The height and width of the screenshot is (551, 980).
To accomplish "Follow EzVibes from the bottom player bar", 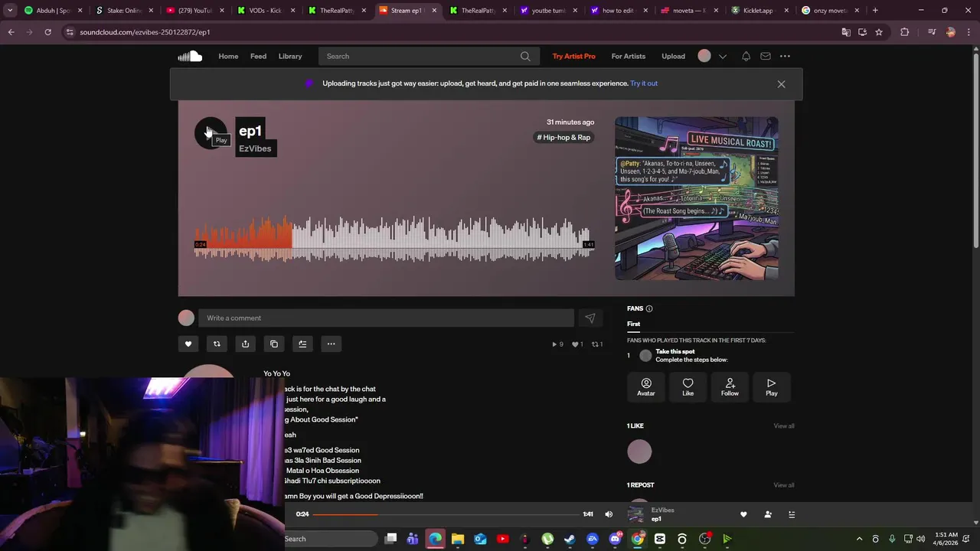I will click(768, 514).
